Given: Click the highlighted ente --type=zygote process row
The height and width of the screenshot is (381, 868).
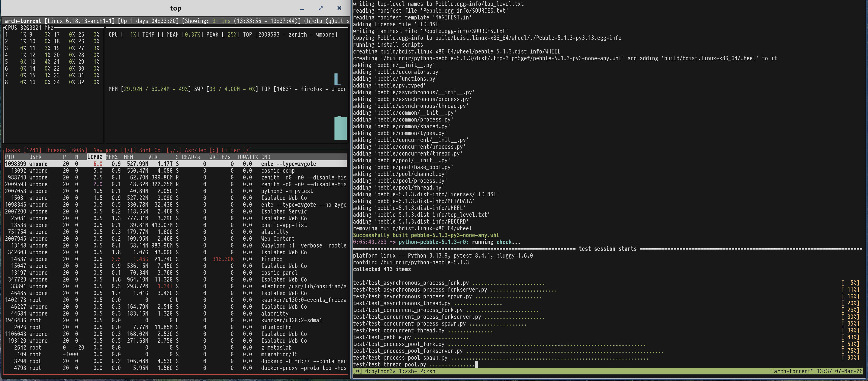Looking at the screenshot, I should 175,164.
